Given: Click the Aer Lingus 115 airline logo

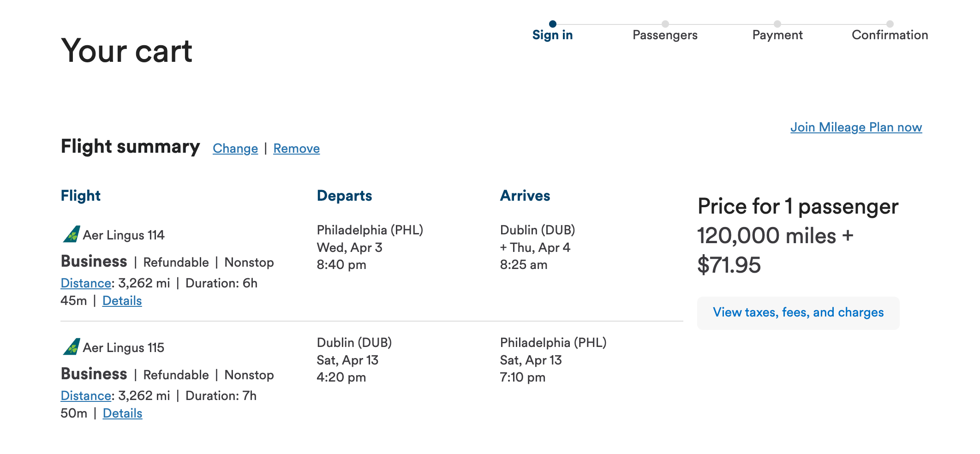Looking at the screenshot, I should click(71, 347).
